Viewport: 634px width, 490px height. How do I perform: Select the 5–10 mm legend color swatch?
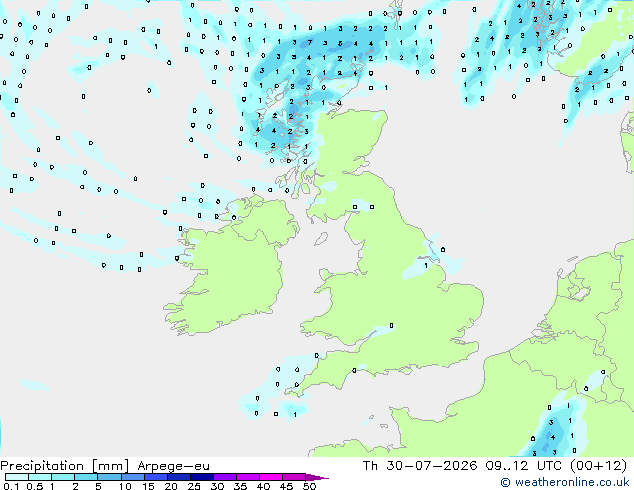click(109, 477)
